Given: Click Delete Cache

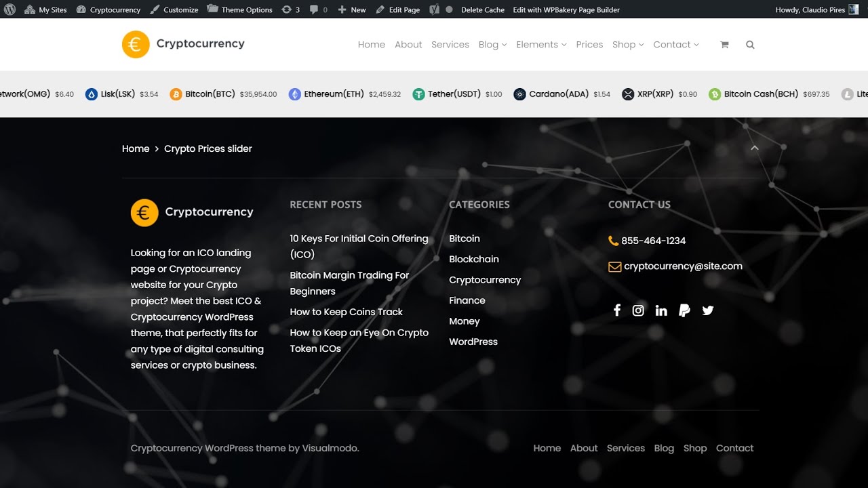Looking at the screenshot, I should [483, 9].
